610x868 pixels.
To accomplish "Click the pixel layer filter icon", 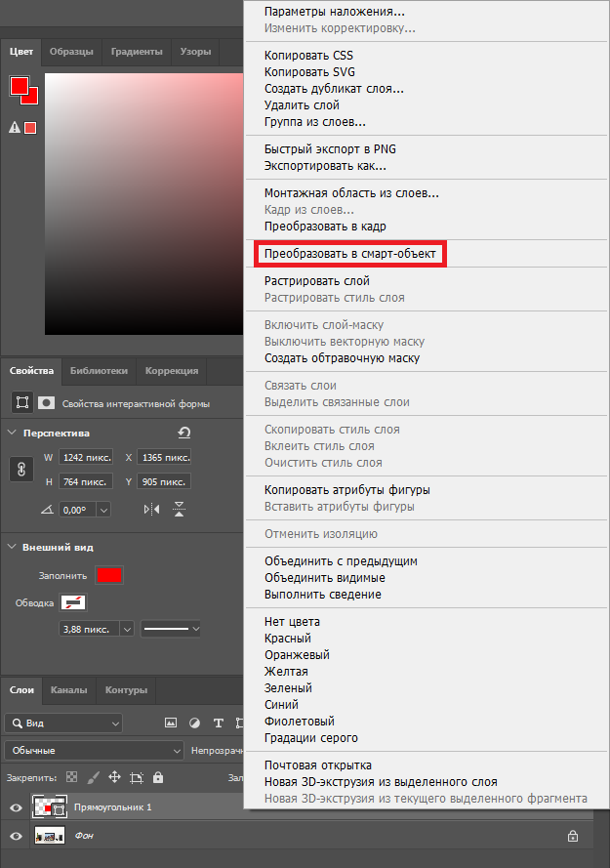I will 171,723.
